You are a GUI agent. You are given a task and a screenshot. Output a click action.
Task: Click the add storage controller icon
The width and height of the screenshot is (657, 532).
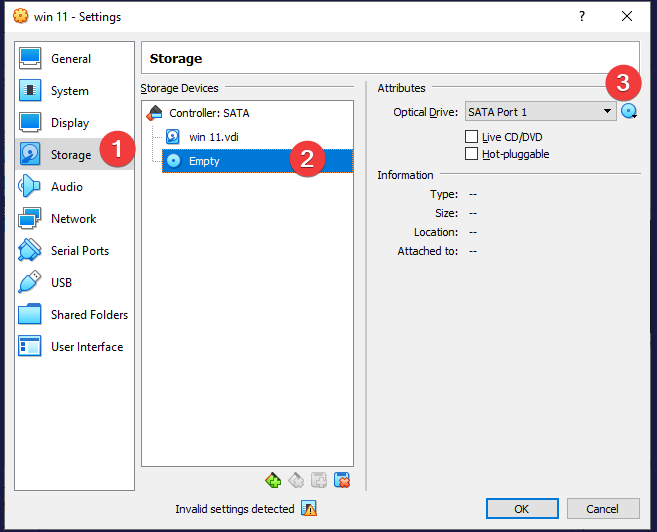tap(273, 481)
